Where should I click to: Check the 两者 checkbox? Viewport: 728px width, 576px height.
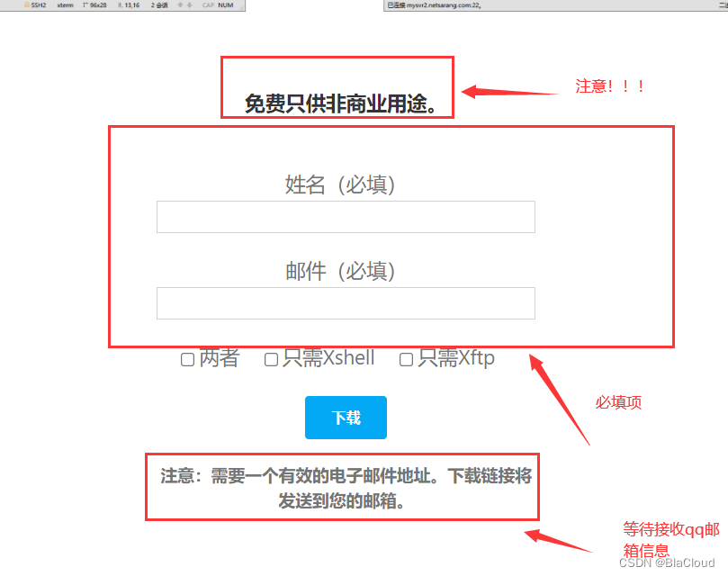(187, 359)
